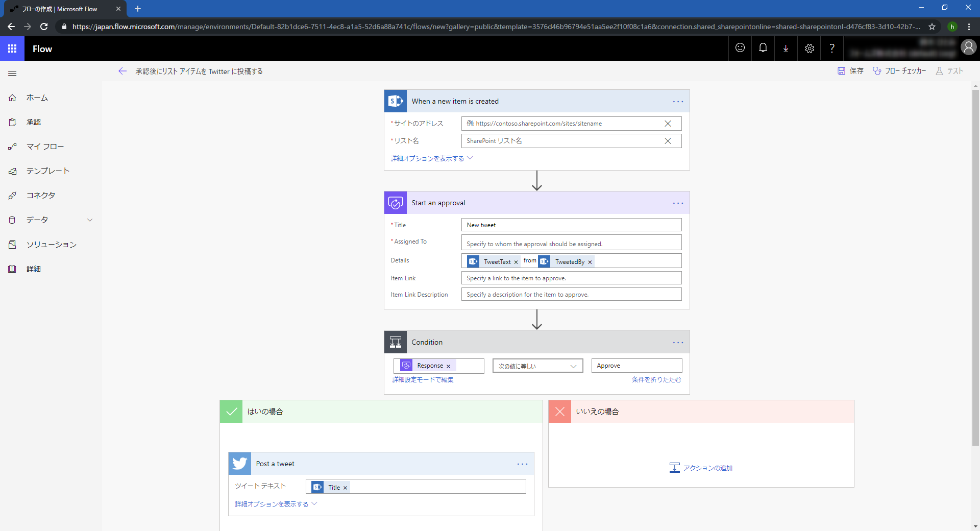This screenshot has width=980, height=531.
Task: Remove the Title token from tweet text
Action: coord(345,488)
